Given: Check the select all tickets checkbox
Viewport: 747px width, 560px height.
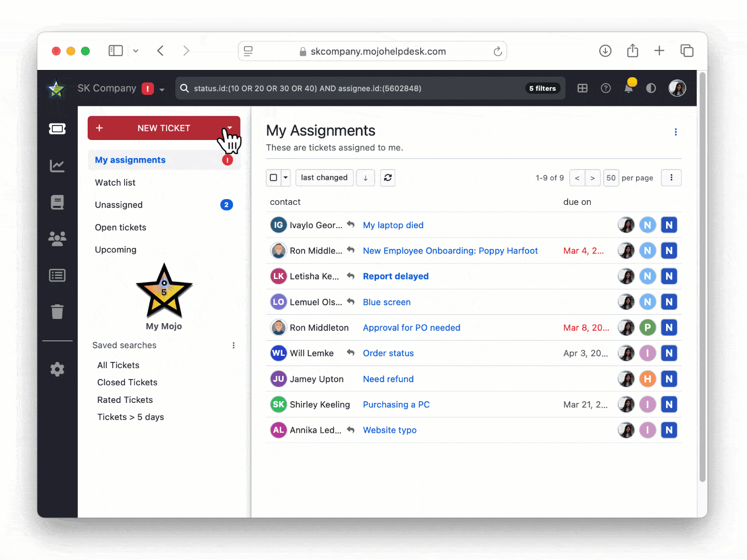Looking at the screenshot, I should pos(273,178).
